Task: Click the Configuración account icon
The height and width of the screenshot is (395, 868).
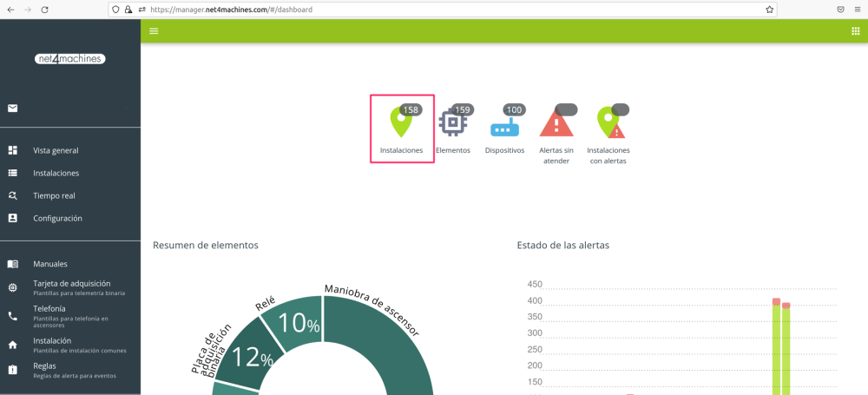Action: [13, 218]
